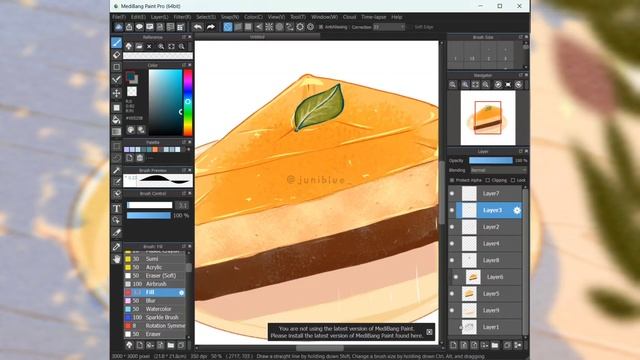
Task: Enable the Lock checkbox in Layer panel
Action: tap(513, 180)
